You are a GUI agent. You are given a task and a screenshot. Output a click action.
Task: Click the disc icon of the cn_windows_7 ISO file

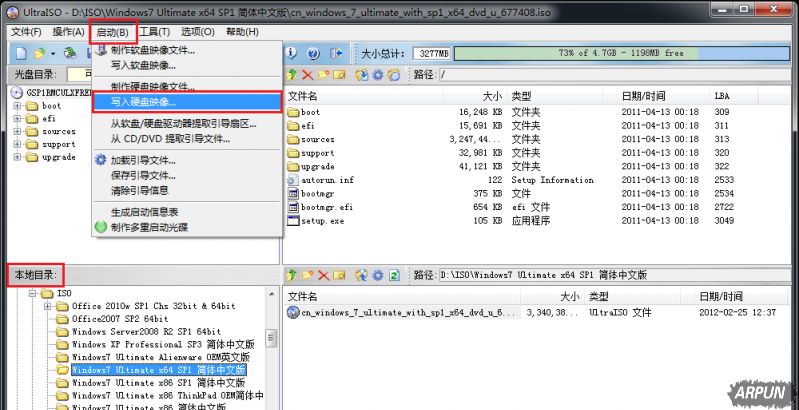293,312
